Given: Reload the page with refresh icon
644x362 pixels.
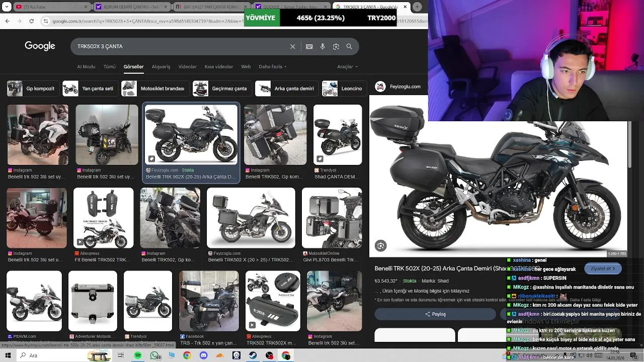Looking at the screenshot, I should 31,21.
